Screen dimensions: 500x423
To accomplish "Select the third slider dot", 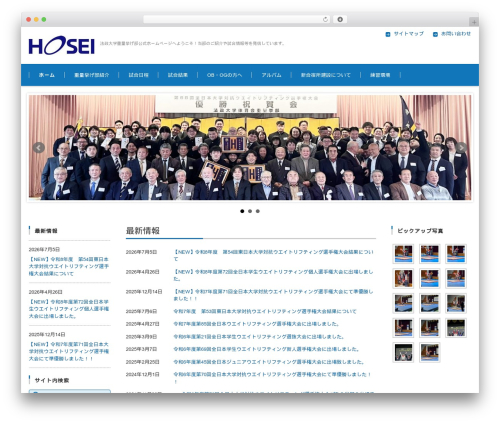I will (258, 211).
